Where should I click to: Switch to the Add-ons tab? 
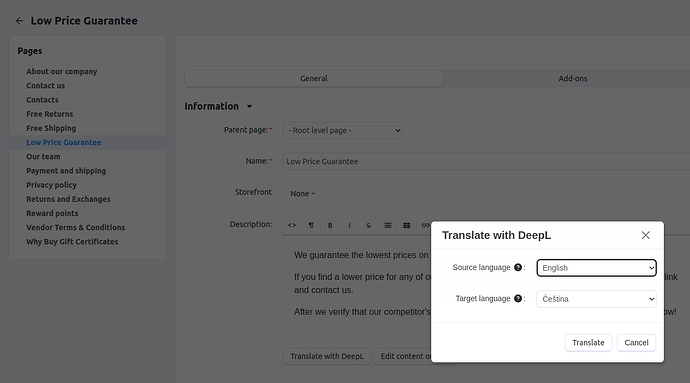coord(573,78)
